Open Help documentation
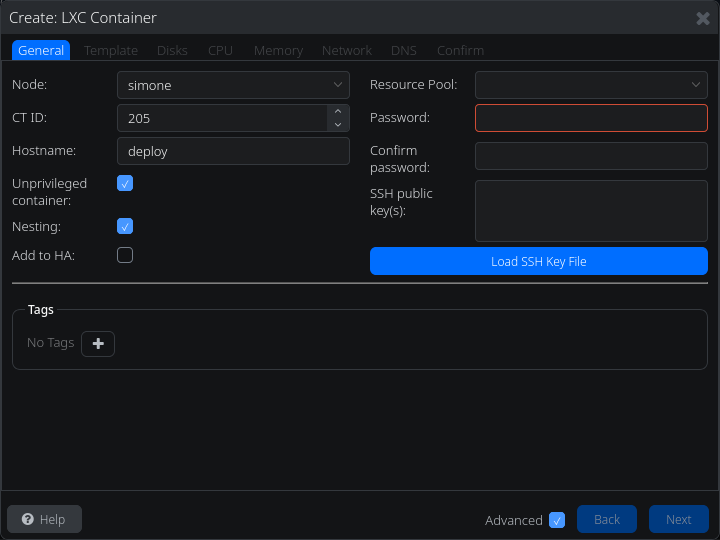Viewport: 720px width, 540px height. pos(45,519)
